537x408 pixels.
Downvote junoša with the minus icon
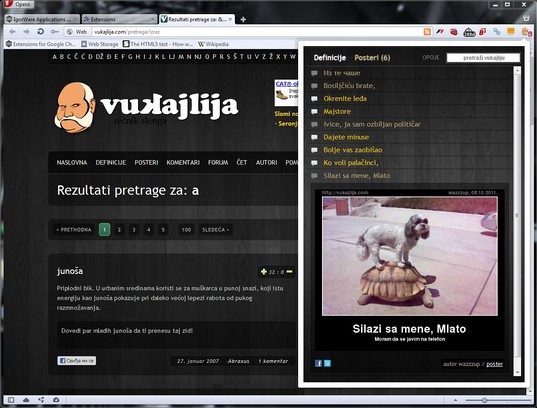pyautogui.click(x=290, y=272)
